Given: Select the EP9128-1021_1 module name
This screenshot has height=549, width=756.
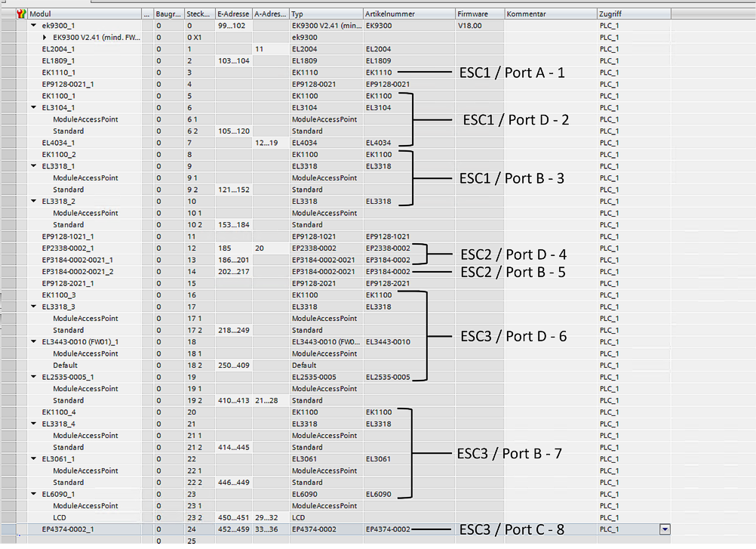Looking at the screenshot, I should (x=68, y=236).
